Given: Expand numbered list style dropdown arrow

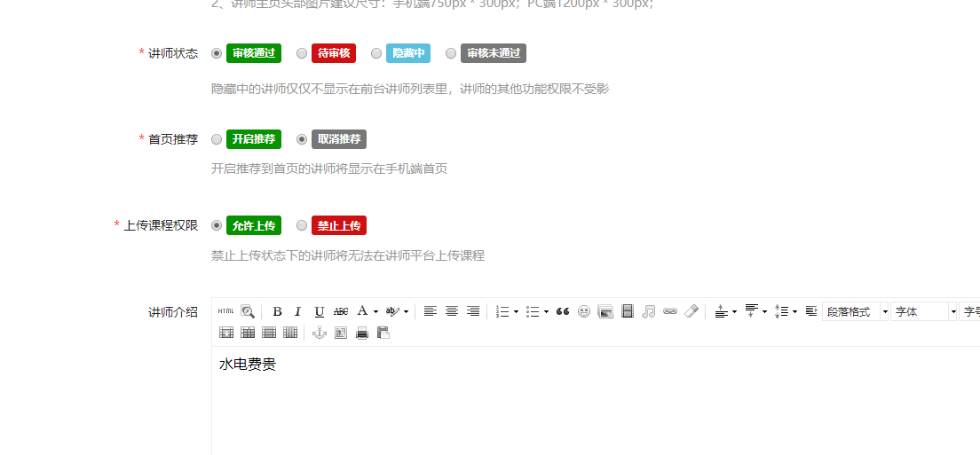Looking at the screenshot, I should click(517, 311).
